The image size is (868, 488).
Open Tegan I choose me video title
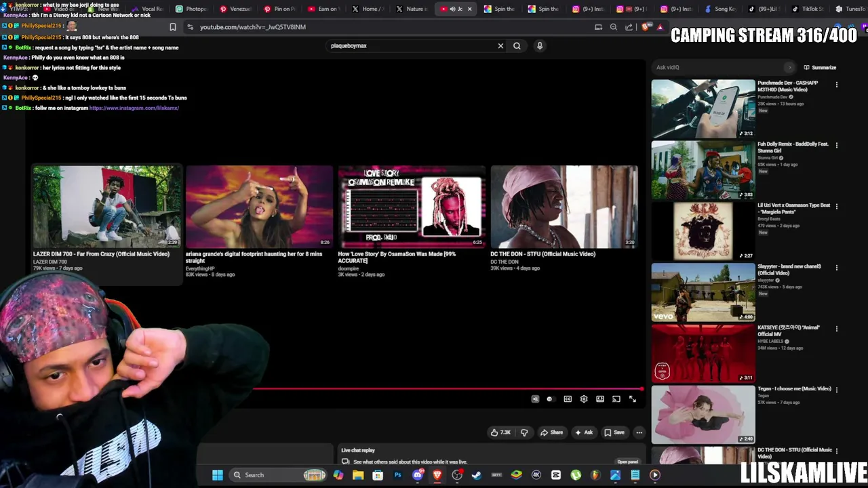click(794, 389)
